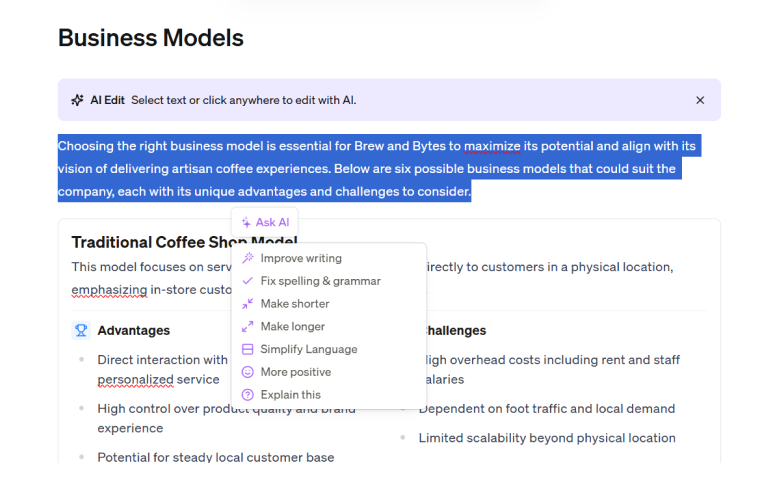Screen dimensions: 773x497
Task: Click the 'overhead costs including rent and staff' bullet
Action: 553,369
